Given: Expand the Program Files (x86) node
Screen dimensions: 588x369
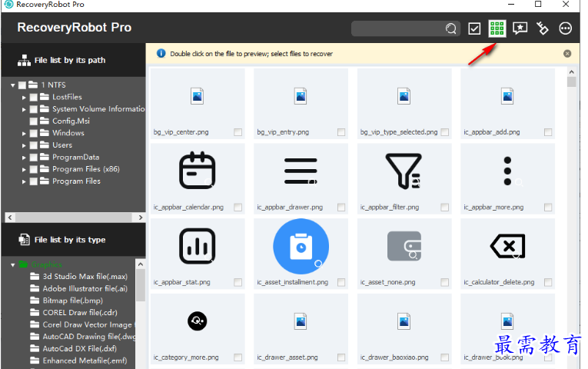Looking at the screenshot, I should pos(24,169).
